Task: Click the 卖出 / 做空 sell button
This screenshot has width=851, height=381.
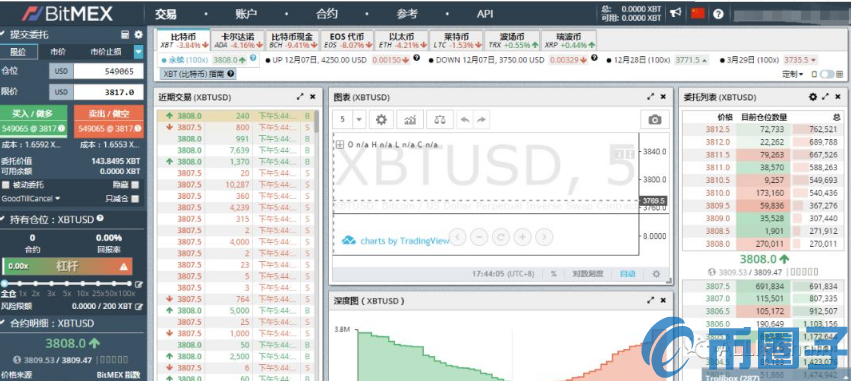Action: tap(109, 120)
